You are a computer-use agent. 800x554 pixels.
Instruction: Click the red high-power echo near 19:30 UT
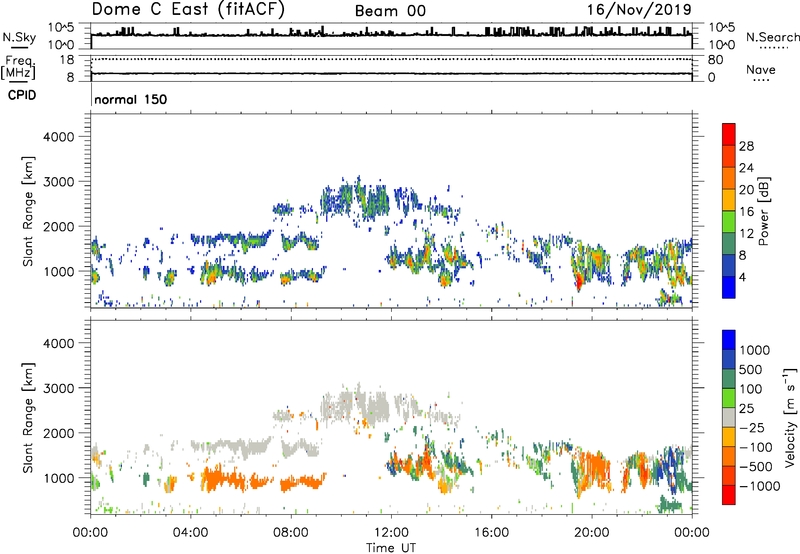(x=579, y=281)
